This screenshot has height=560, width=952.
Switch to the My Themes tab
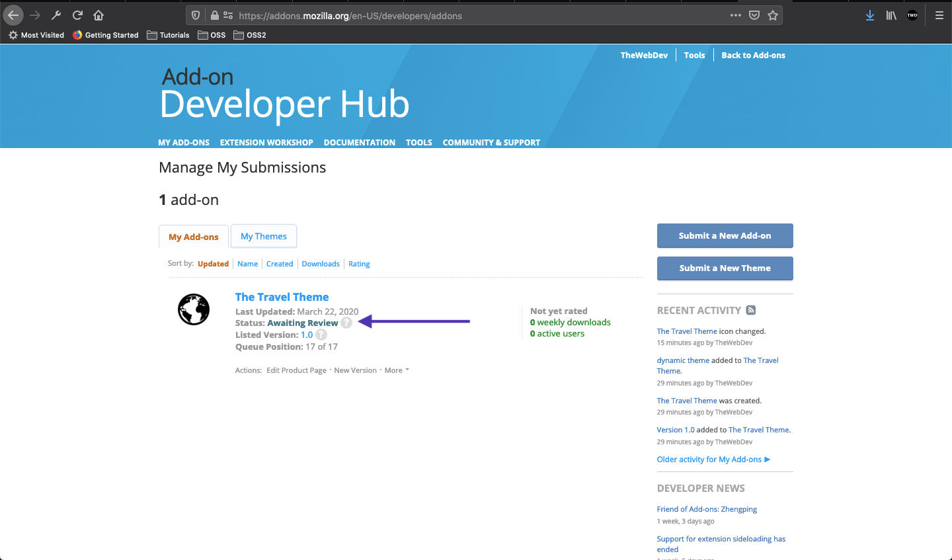pyautogui.click(x=264, y=236)
